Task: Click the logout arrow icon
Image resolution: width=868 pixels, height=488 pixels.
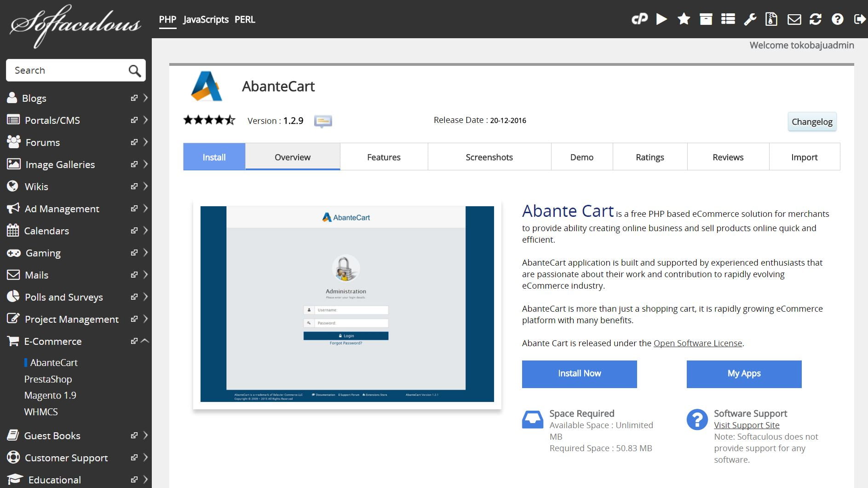Action: [x=859, y=19]
